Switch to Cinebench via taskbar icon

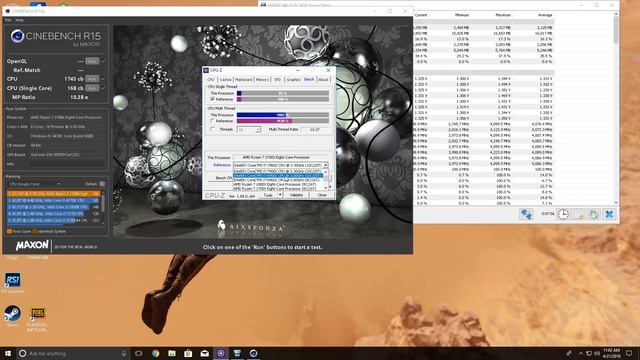tap(253, 353)
